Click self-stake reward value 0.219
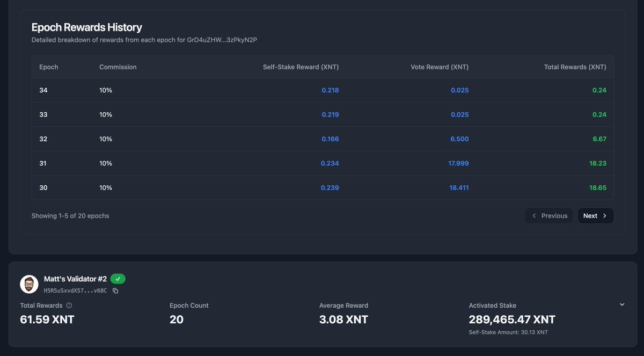This screenshot has height=356, width=644. 330,114
